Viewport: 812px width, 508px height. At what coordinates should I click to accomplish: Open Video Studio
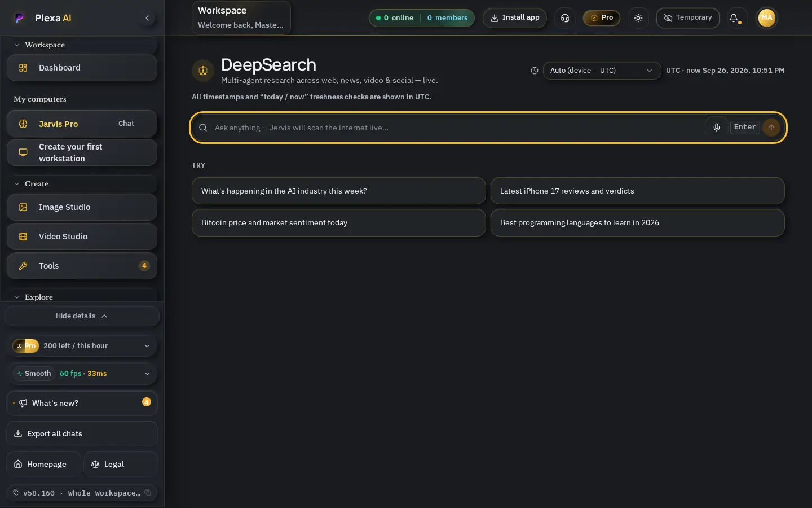tap(82, 237)
